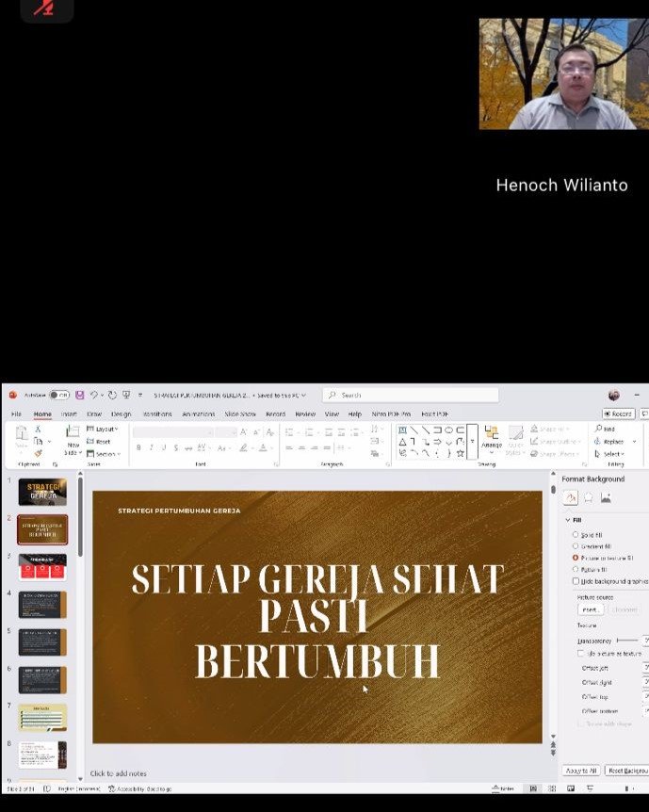Check Hide background graphics checkbox

(576, 581)
